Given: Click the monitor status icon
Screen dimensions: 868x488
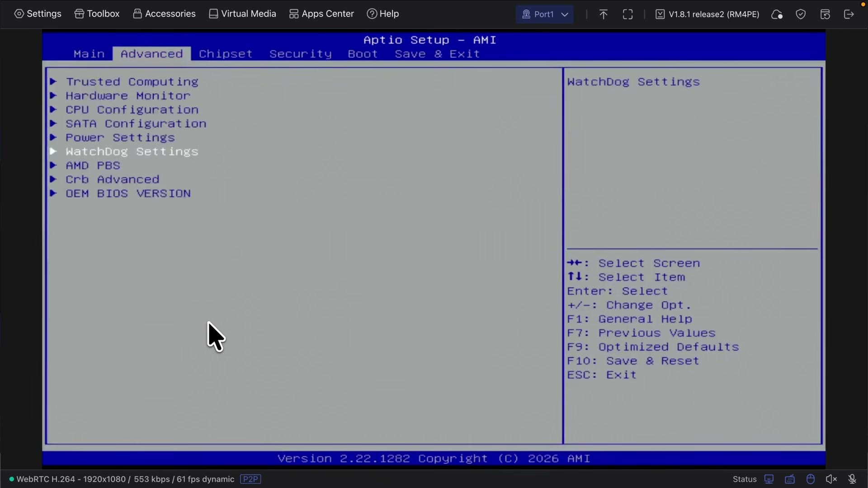Looking at the screenshot, I should point(769,479).
